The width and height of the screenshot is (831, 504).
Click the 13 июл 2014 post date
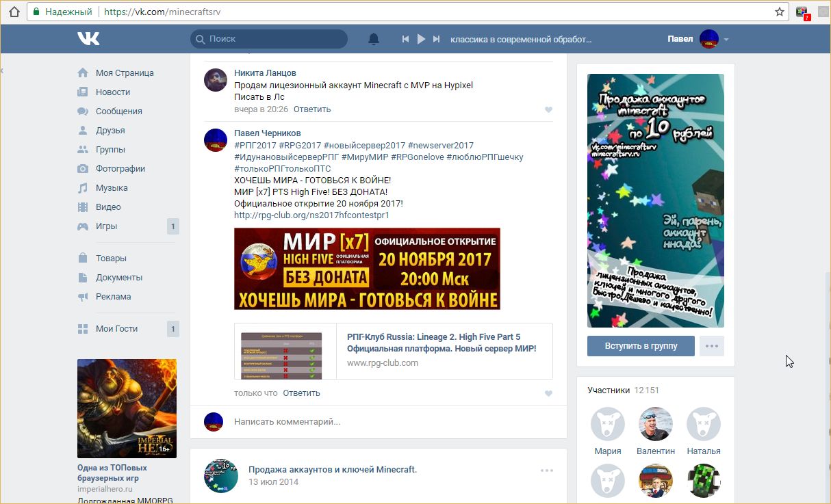click(274, 482)
